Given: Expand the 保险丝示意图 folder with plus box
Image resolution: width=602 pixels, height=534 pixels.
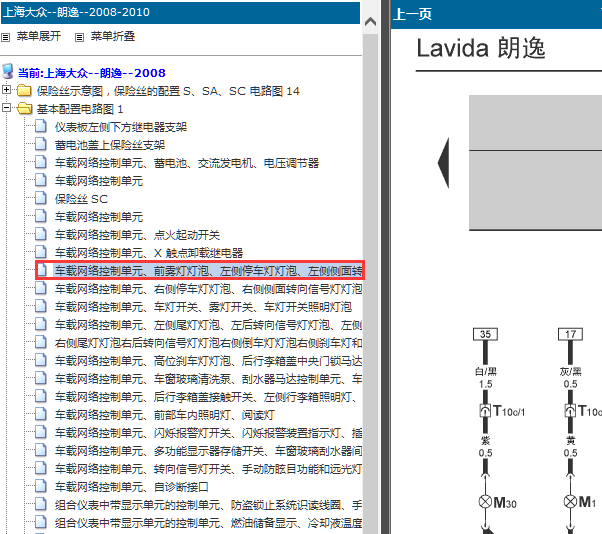Looking at the screenshot, I should [6, 90].
